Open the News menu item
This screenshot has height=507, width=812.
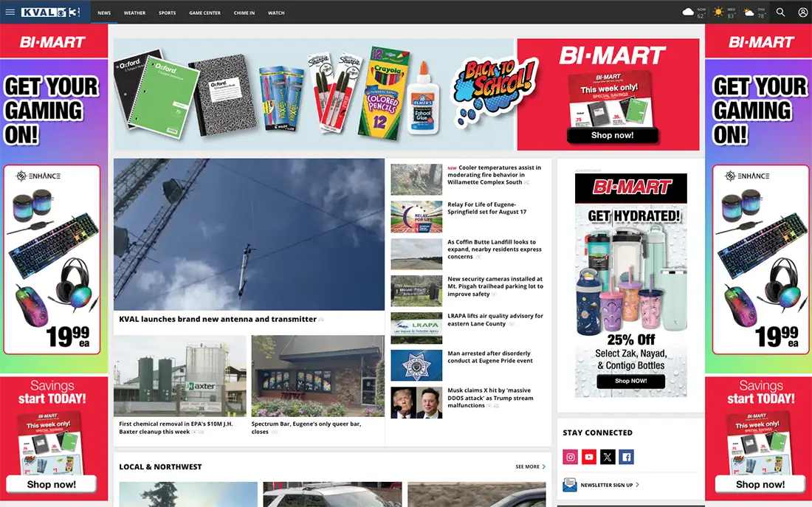(104, 13)
